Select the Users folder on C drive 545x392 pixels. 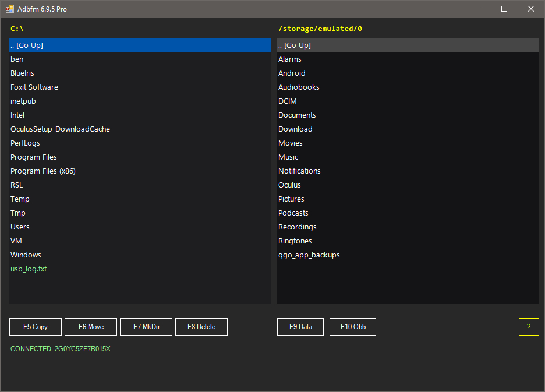(140, 227)
